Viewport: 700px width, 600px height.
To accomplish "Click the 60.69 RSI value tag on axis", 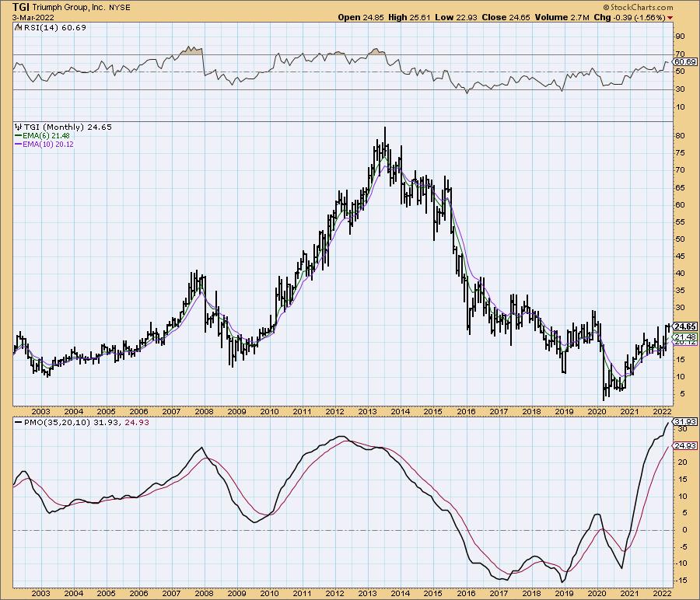I will click(685, 62).
